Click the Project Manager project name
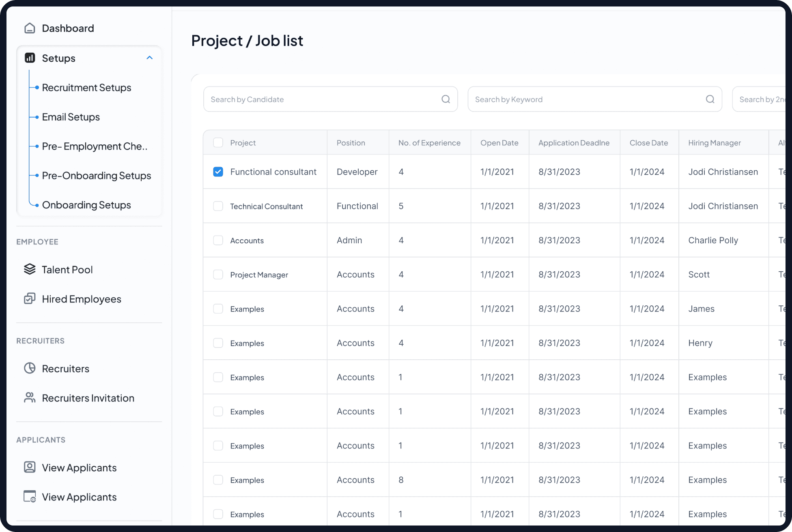Viewport: 792px width, 532px height. (x=259, y=275)
